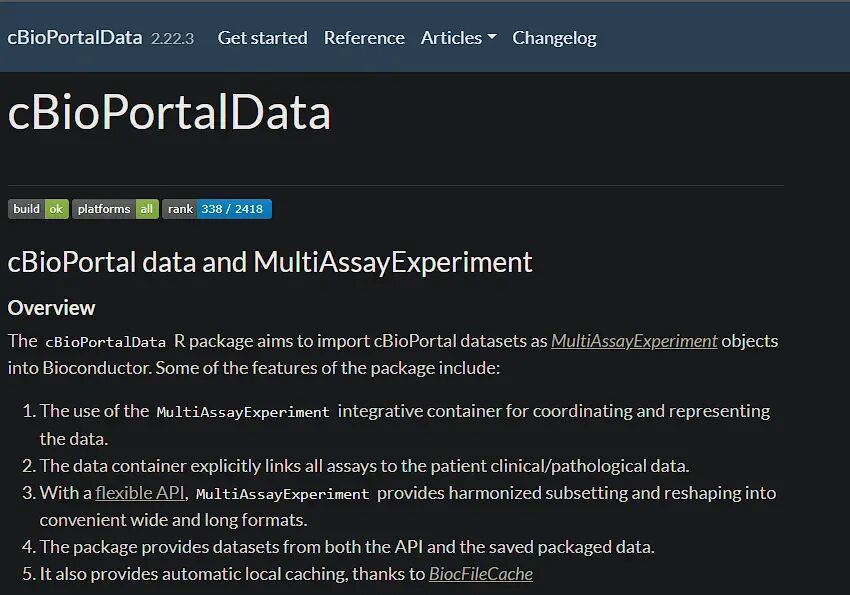Open the Get started page
Viewport: 850px width, 595px height.
(262, 37)
